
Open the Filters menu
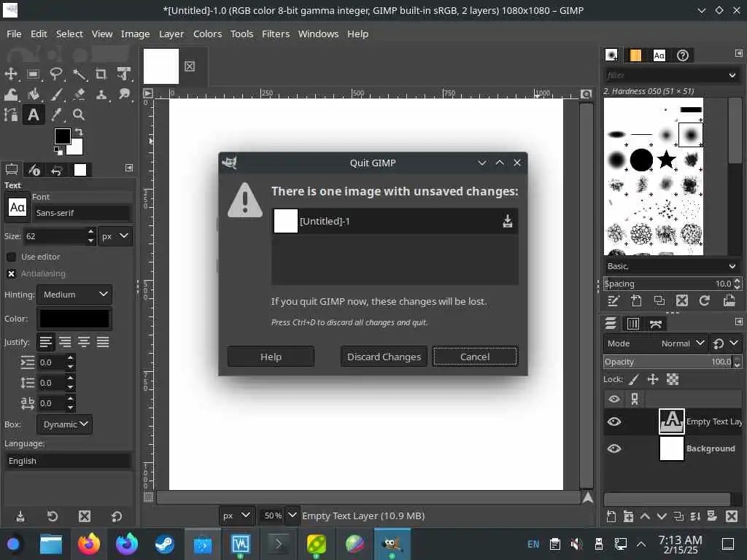(276, 34)
